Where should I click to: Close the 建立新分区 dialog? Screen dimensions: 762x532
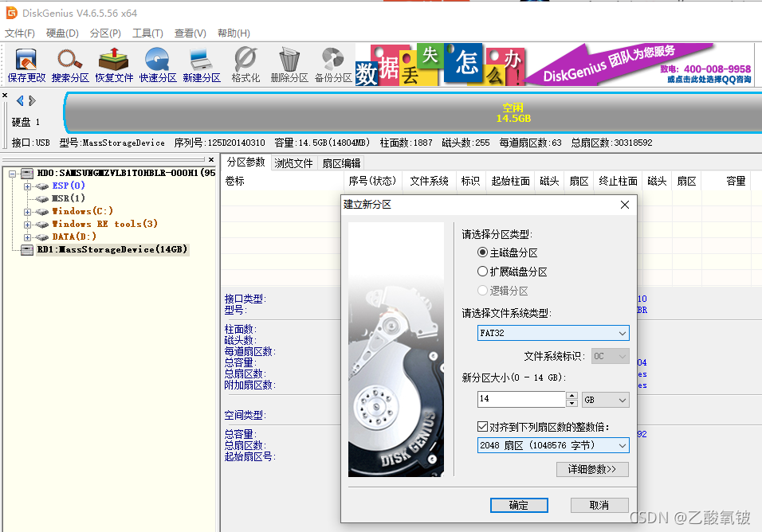coord(625,205)
